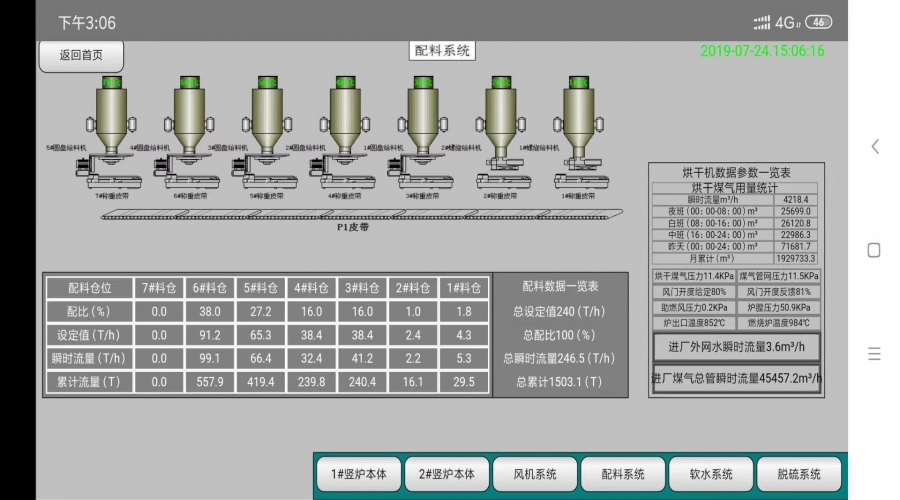Tap the silo above 5#圆盘给料机
Screen dimensions: 900x500
coord(110,108)
